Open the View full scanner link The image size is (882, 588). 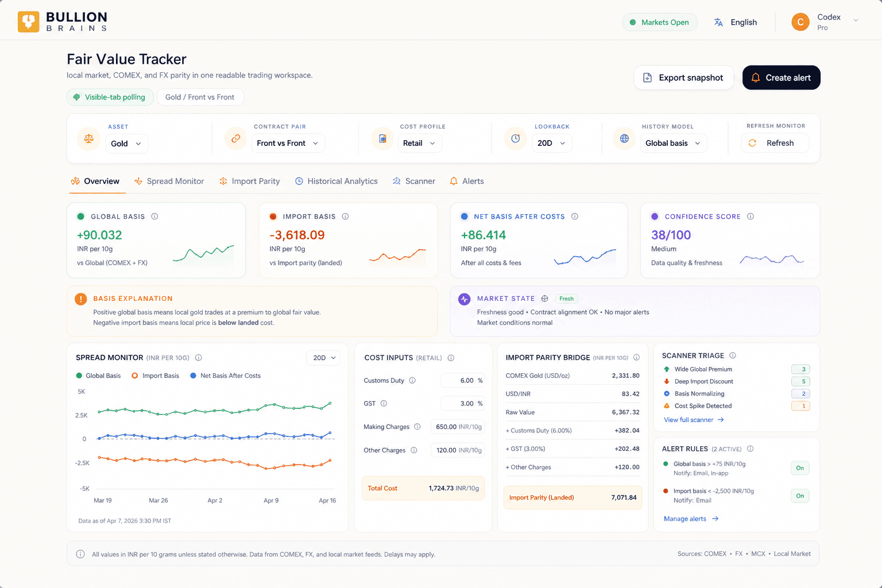tap(694, 420)
